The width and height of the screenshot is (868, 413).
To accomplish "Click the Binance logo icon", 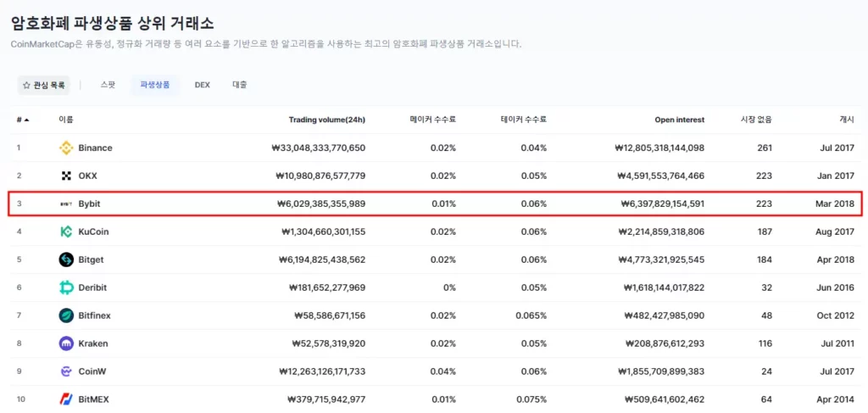I will pos(66,148).
